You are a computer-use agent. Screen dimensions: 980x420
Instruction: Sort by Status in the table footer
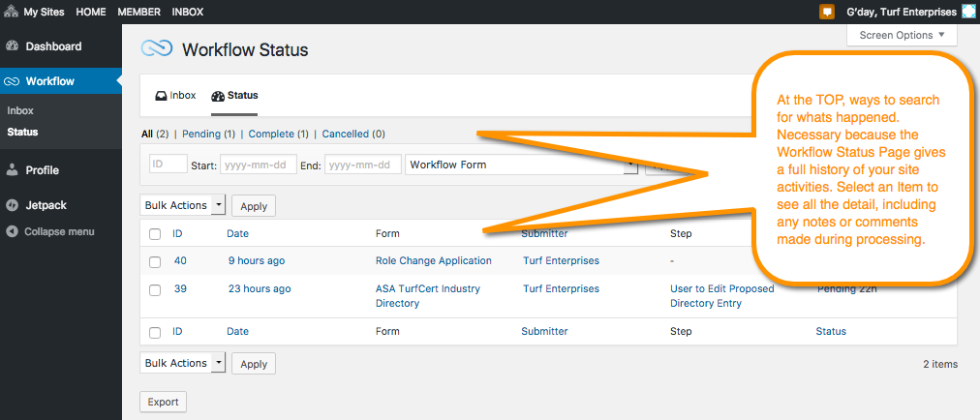pos(831,331)
